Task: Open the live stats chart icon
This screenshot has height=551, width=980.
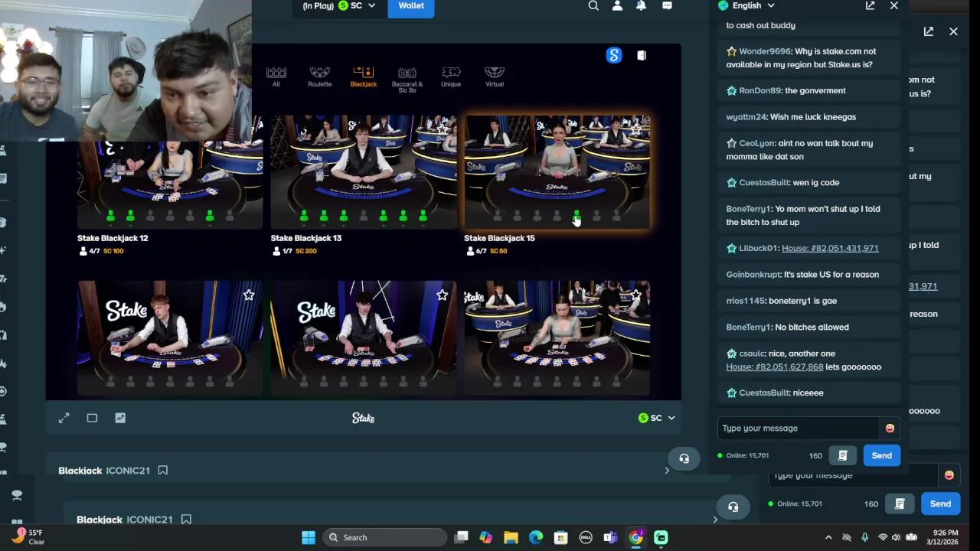Action: [x=120, y=418]
